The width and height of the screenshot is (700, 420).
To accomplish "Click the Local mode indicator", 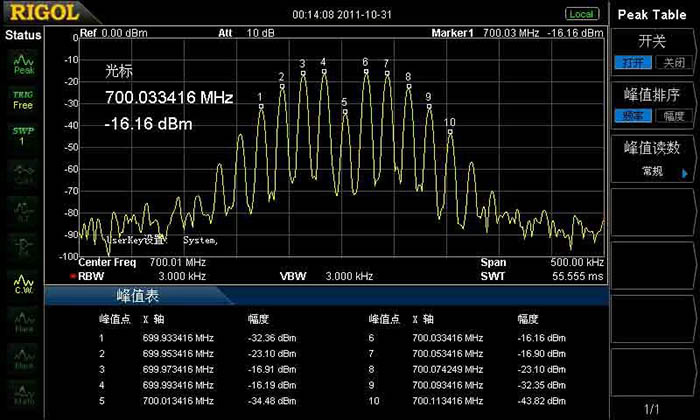I will coord(581,14).
